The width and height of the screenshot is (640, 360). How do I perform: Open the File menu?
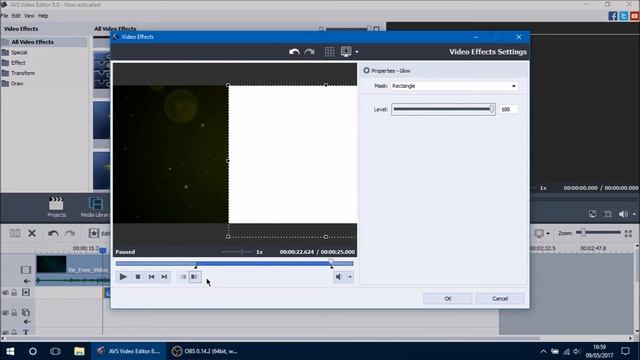tap(4, 16)
